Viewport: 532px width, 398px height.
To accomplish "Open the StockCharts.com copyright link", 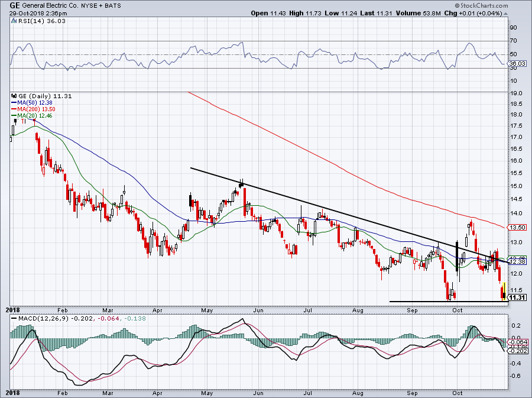I will pyautogui.click(x=481, y=5).
